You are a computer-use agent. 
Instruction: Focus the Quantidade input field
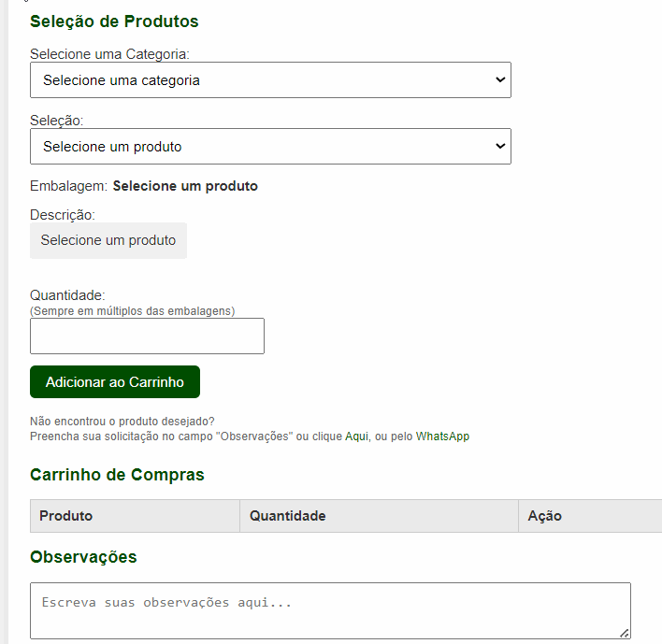(x=147, y=336)
